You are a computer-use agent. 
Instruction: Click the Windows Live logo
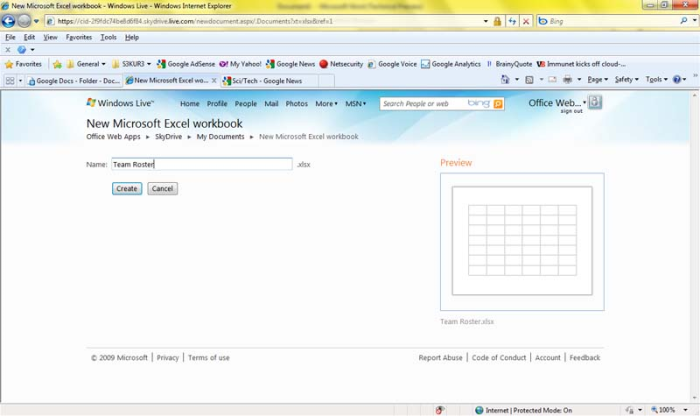click(120, 103)
